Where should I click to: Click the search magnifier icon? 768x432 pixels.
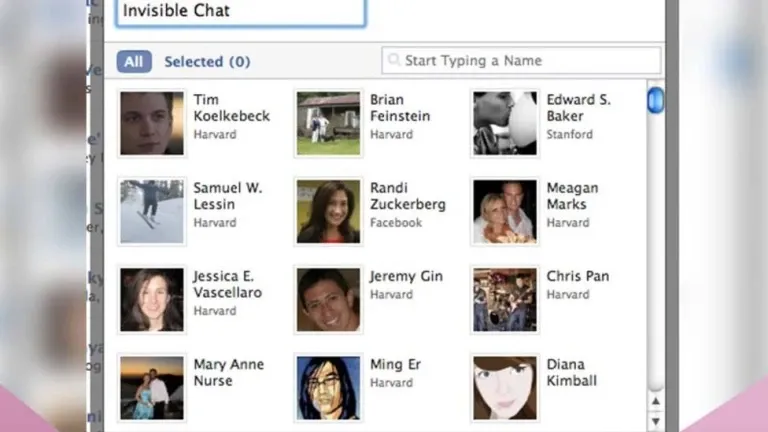point(394,60)
